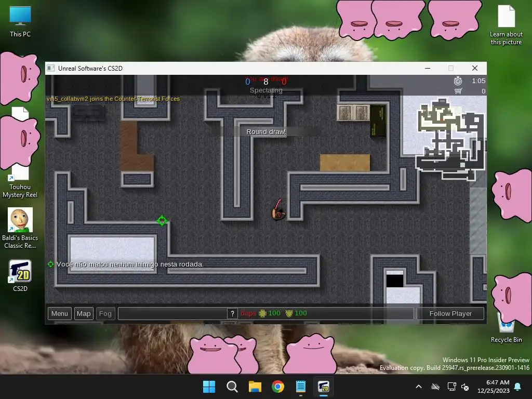Open the CS2D desktop shortcut
532x399 pixels.
click(x=20, y=275)
